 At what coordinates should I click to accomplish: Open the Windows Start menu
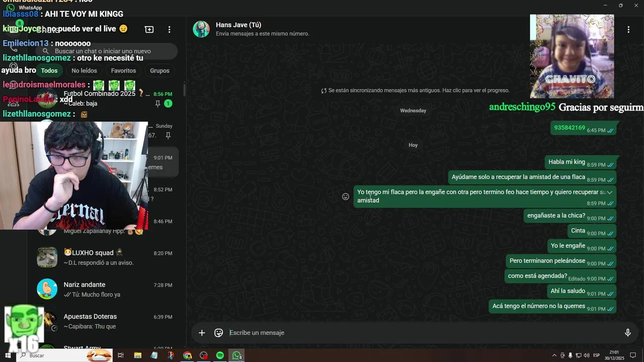8,355
